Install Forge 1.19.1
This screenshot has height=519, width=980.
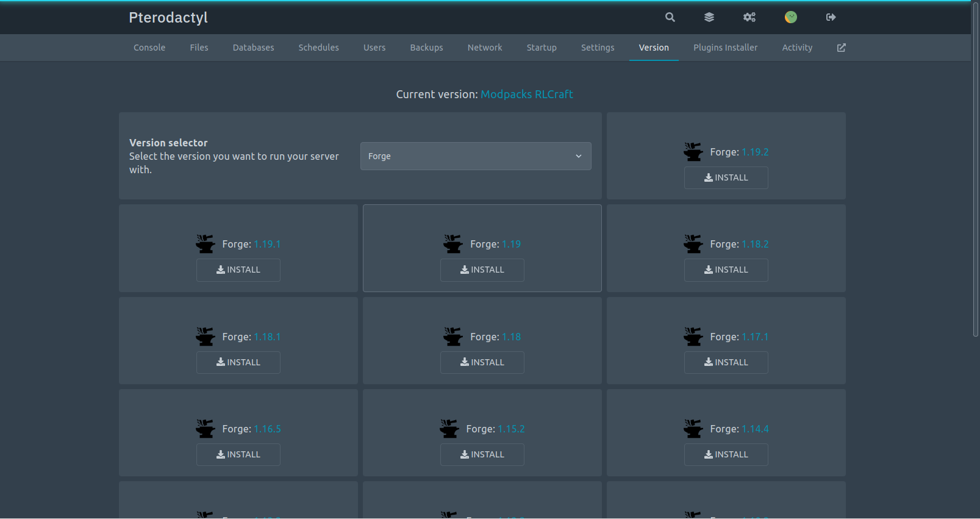(238, 270)
